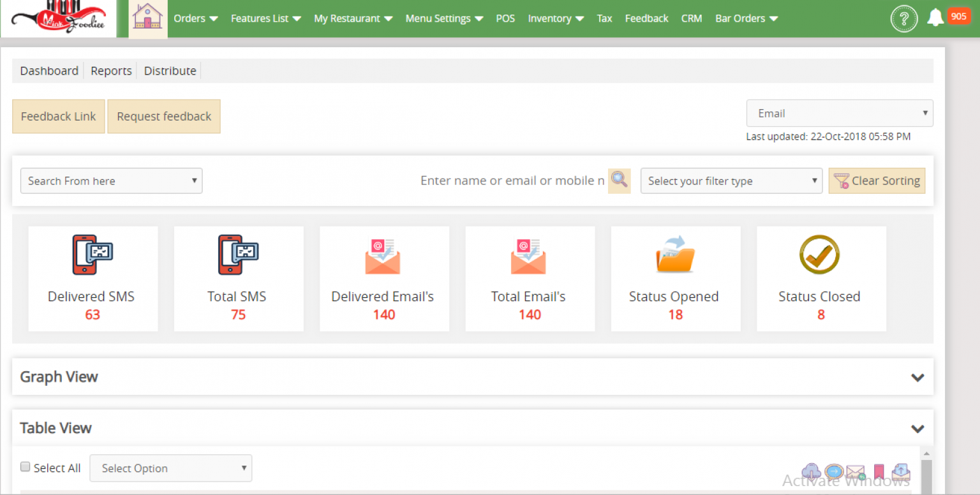Viewport: 980px width, 495px height.
Task: Click the Total Email's envelope icon
Action: pyautogui.click(x=528, y=255)
